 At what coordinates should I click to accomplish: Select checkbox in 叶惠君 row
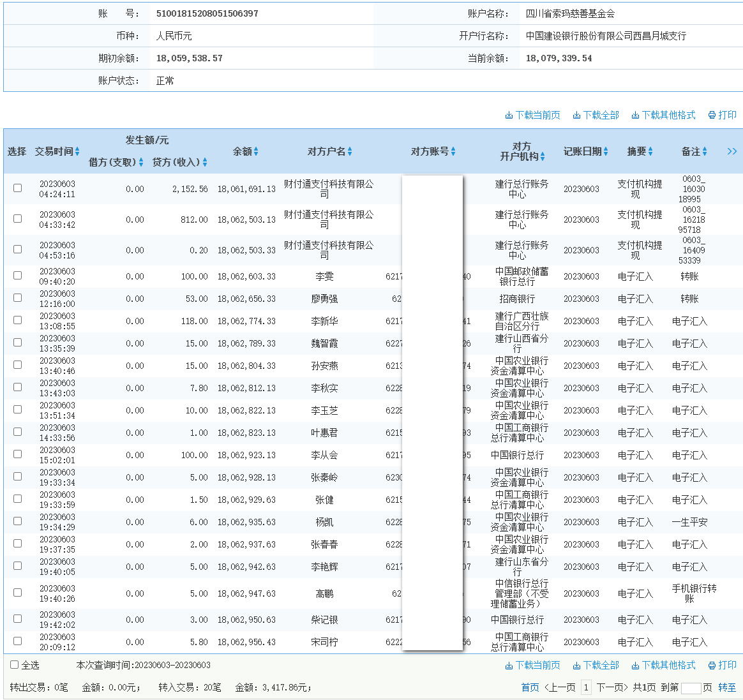[17, 431]
